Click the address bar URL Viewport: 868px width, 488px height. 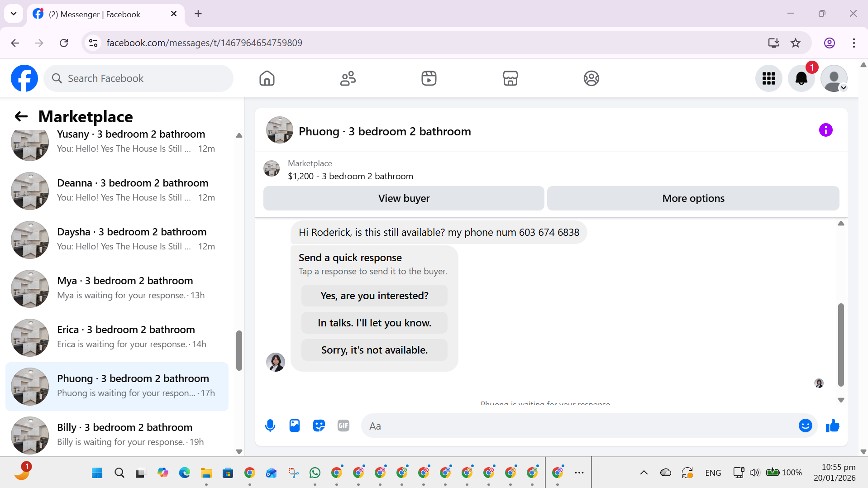click(205, 43)
